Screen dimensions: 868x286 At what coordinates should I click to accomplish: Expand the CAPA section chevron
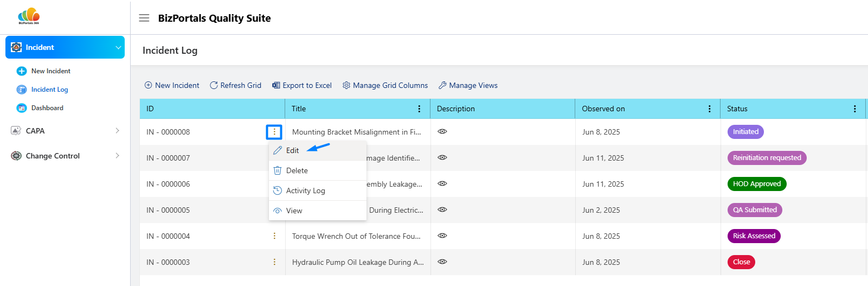click(118, 131)
